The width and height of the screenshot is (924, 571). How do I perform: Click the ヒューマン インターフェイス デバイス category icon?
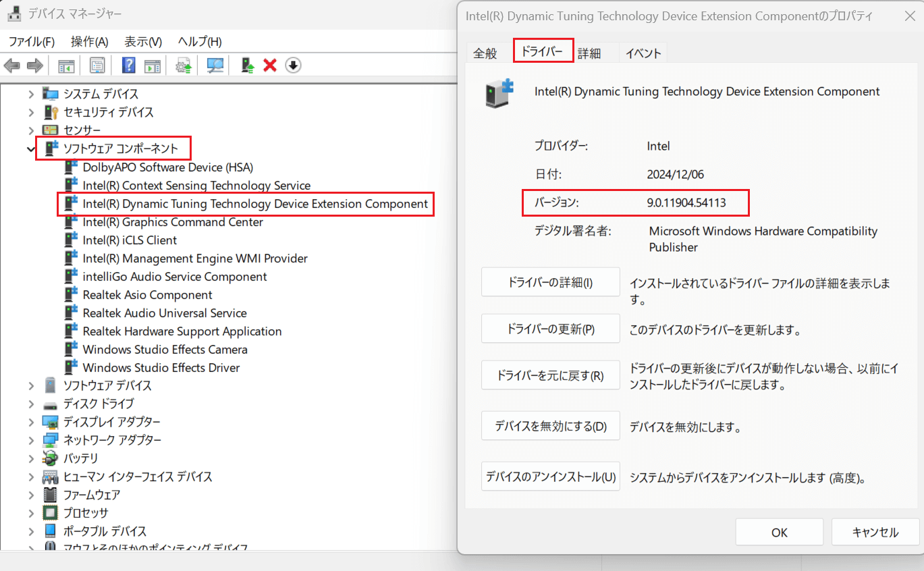(51, 477)
